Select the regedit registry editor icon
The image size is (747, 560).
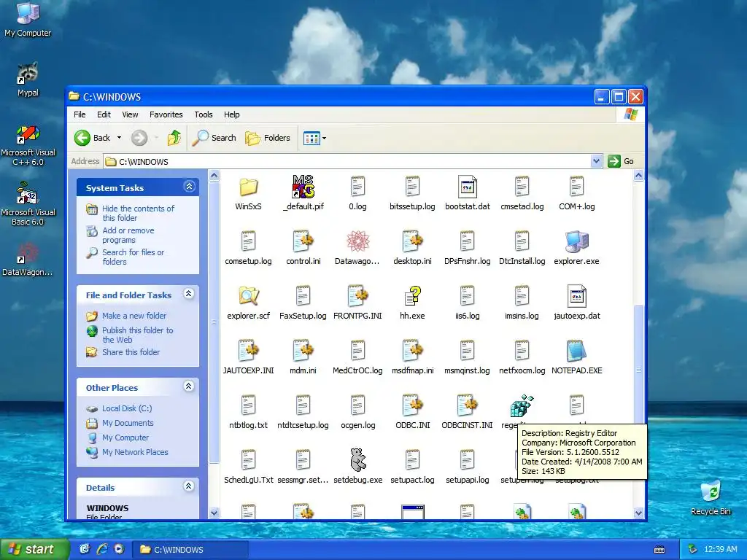coord(522,405)
